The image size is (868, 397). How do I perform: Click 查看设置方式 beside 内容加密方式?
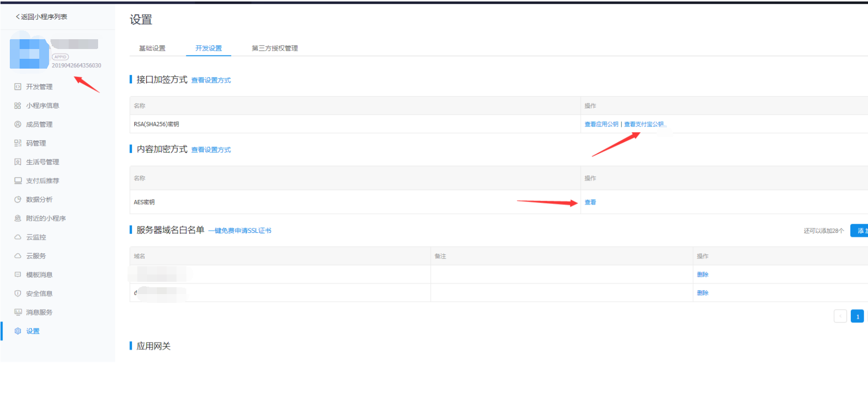click(211, 150)
